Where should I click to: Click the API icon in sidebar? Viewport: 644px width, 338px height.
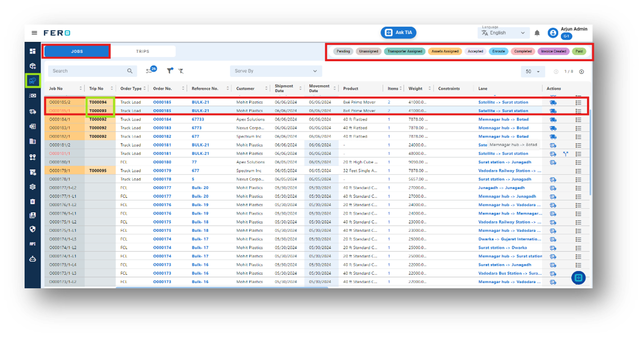(x=32, y=244)
